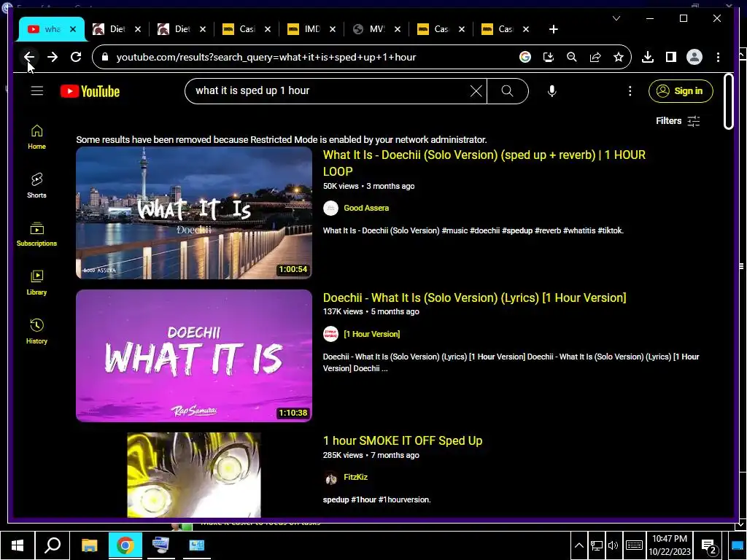Open Windows taskbar search
The height and width of the screenshot is (560, 747).
pyautogui.click(x=53, y=545)
